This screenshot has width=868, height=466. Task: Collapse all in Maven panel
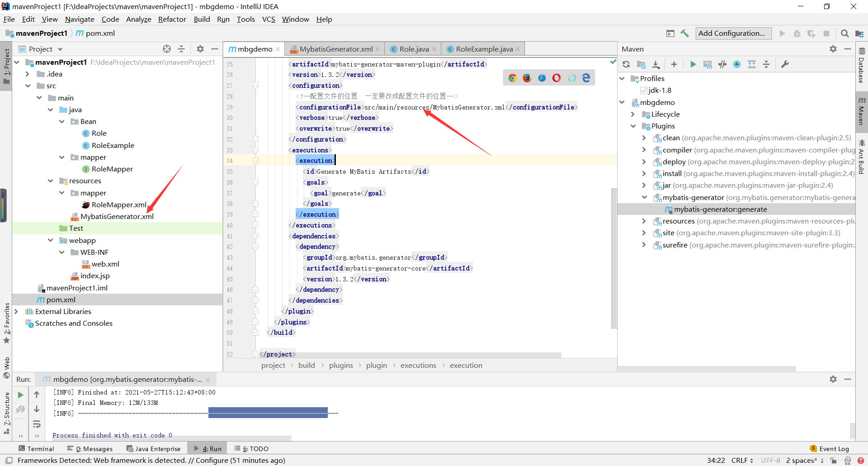766,64
